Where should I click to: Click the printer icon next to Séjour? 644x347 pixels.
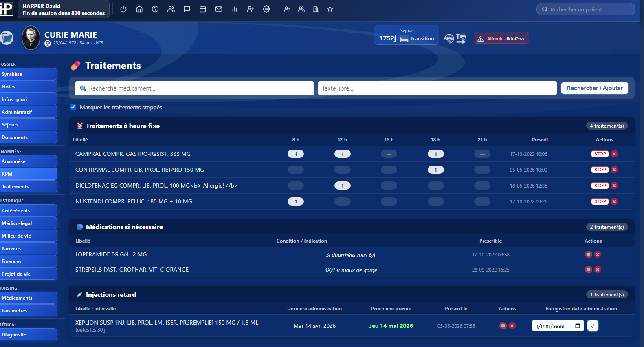click(x=449, y=38)
